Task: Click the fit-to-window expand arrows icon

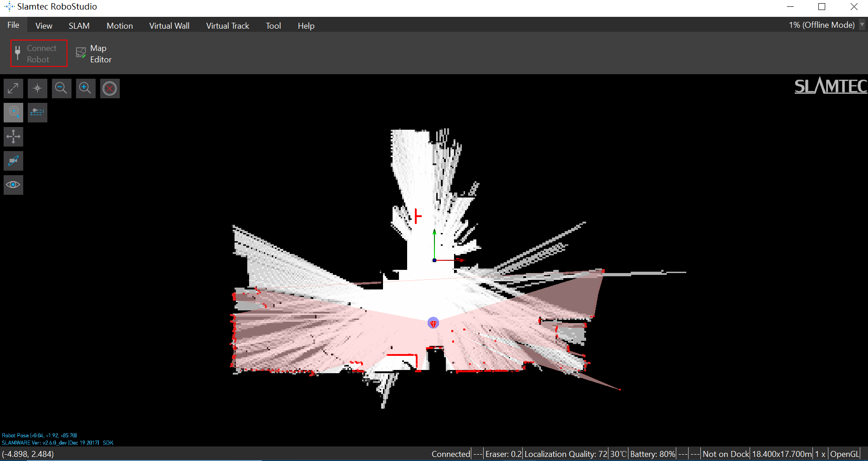Action: 13,88
